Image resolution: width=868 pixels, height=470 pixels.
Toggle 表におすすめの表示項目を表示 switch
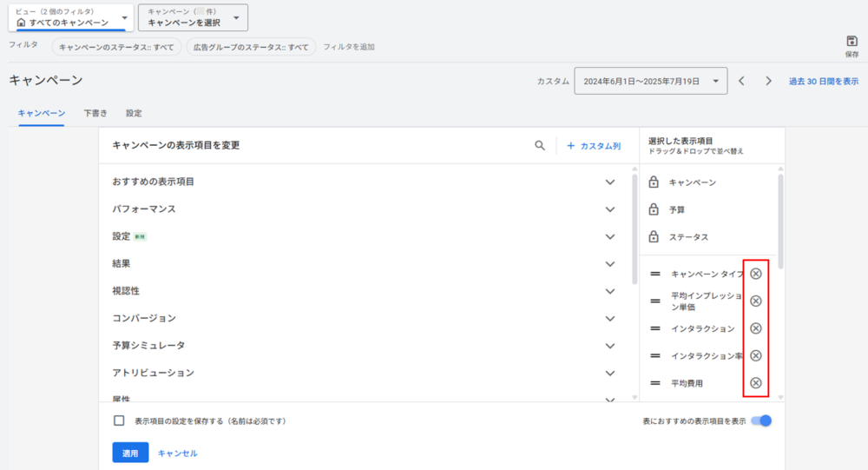[760, 420]
